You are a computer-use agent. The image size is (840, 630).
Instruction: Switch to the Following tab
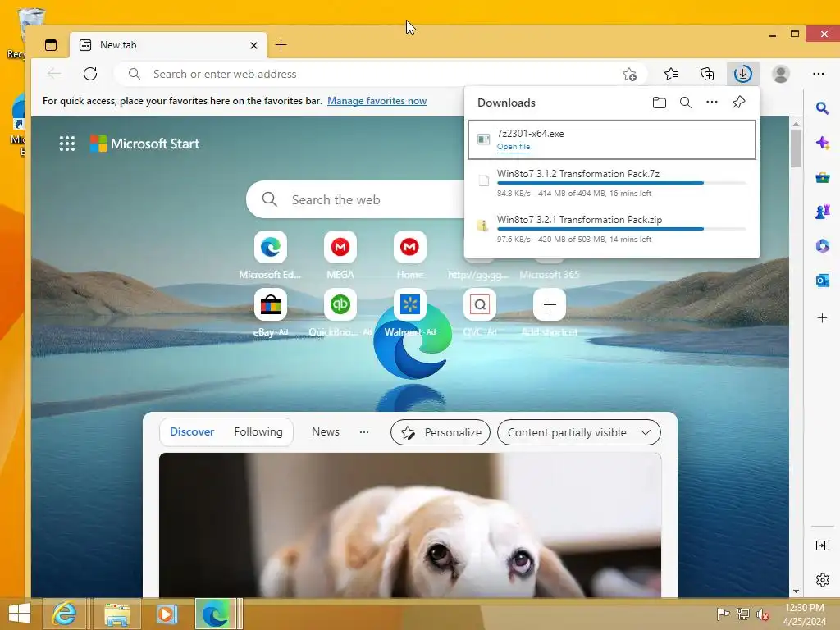258,431
